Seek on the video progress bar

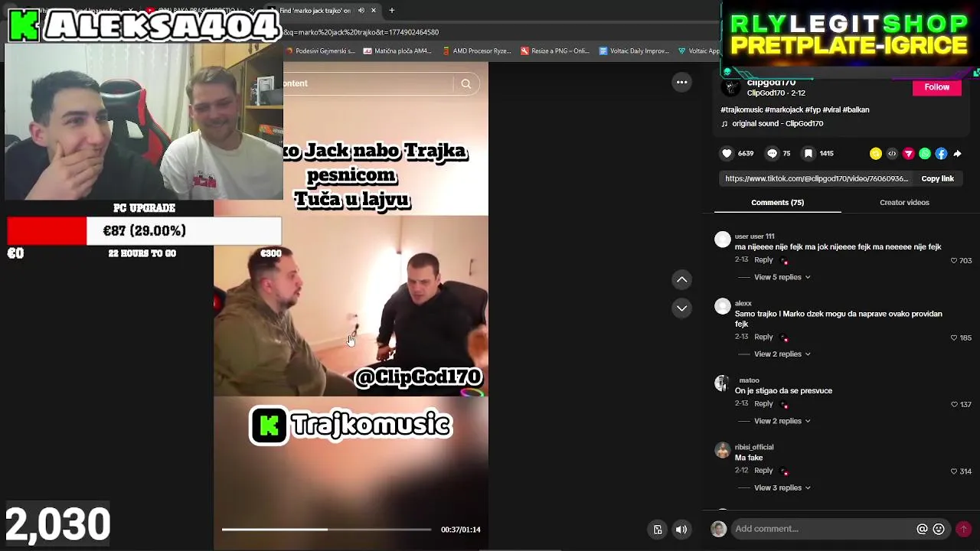click(327, 530)
